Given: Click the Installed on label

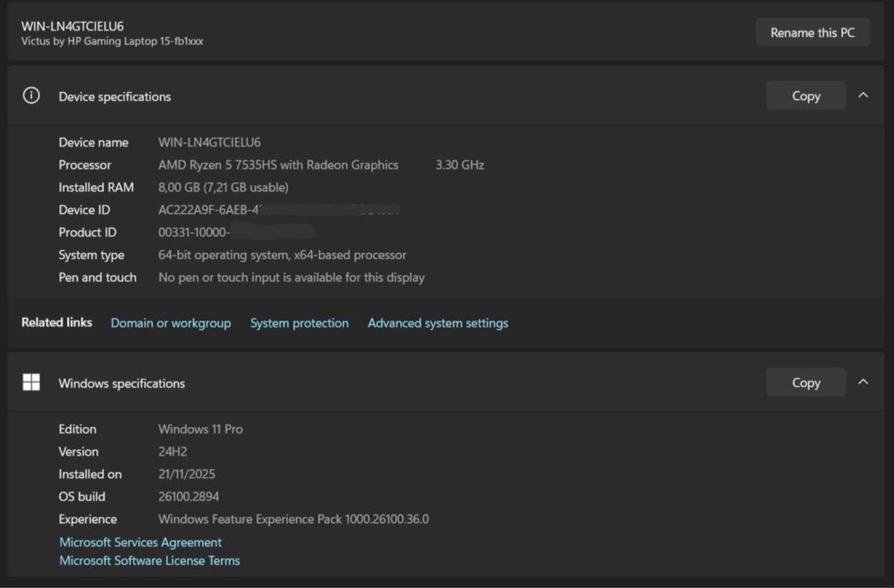Looking at the screenshot, I should [x=90, y=474].
